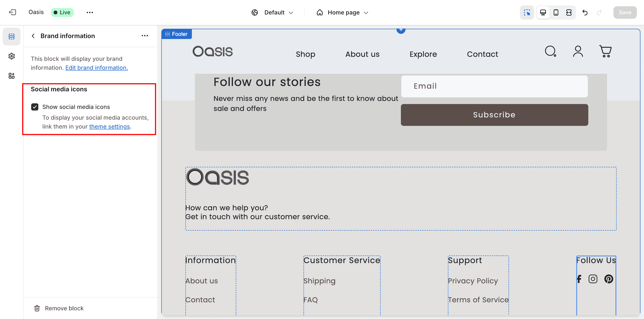
Task: Click the Edit brand information link
Action: [96, 68]
